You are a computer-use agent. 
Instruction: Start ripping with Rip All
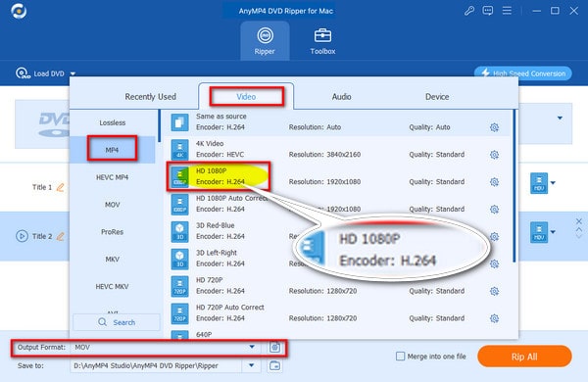coord(524,357)
